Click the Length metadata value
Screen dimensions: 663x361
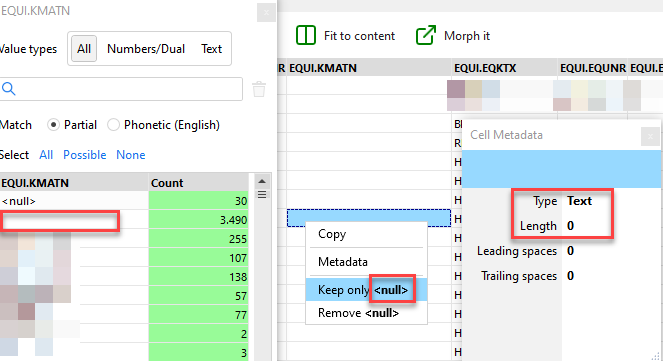pyautogui.click(x=570, y=226)
